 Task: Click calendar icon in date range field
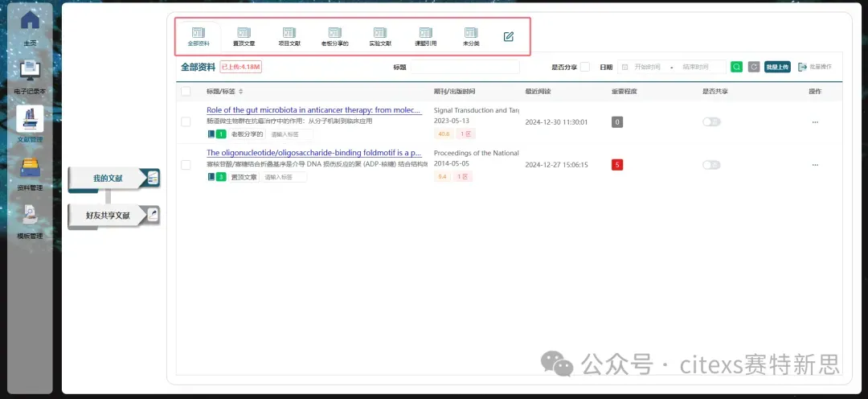(625, 67)
